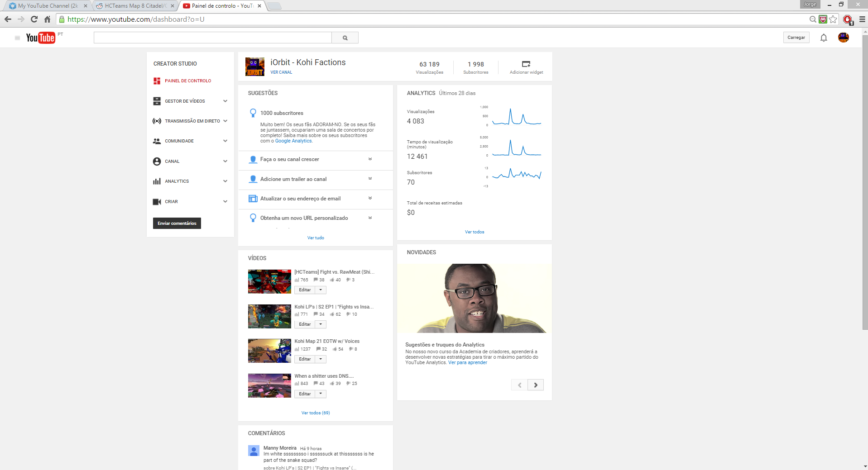The height and width of the screenshot is (470, 868).
Task: Click the Enviar comentários button
Action: [177, 223]
